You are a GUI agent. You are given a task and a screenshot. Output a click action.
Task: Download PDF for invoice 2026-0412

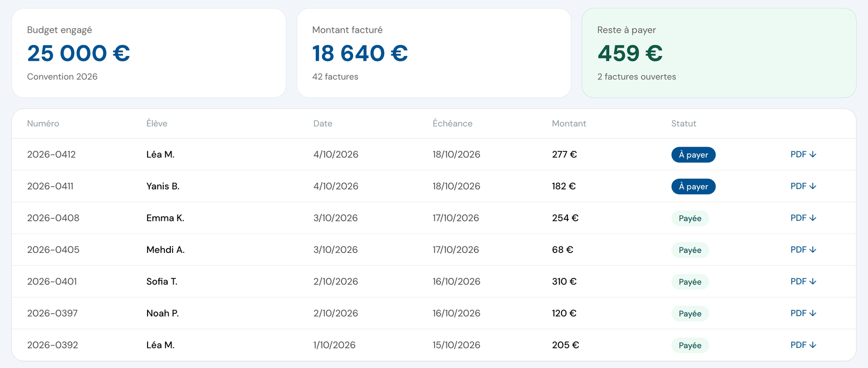click(x=803, y=155)
